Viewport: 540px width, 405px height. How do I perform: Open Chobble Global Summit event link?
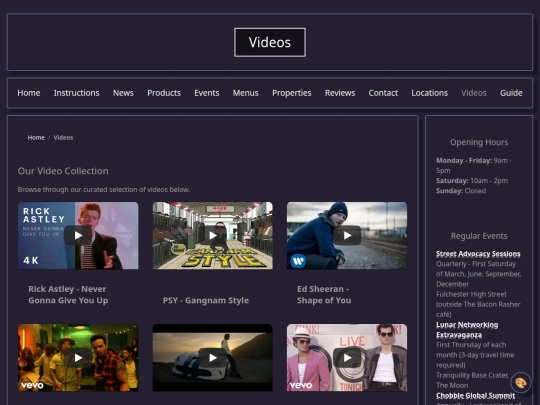[476, 396]
